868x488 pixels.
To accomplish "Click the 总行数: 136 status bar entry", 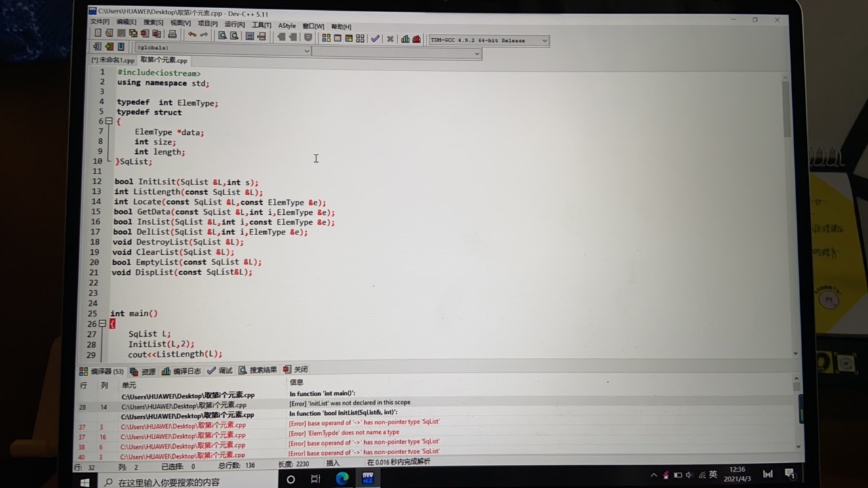I will [237, 466].
